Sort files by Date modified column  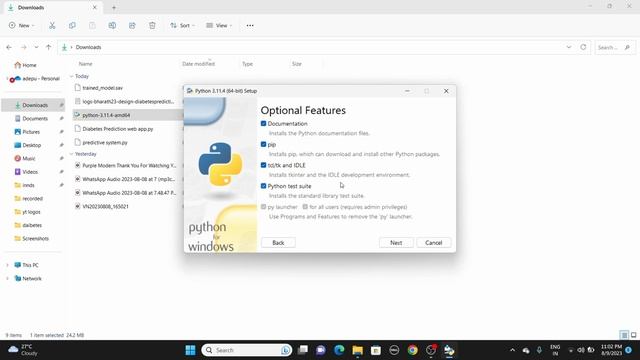pyautogui.click(x=198, y=64)
